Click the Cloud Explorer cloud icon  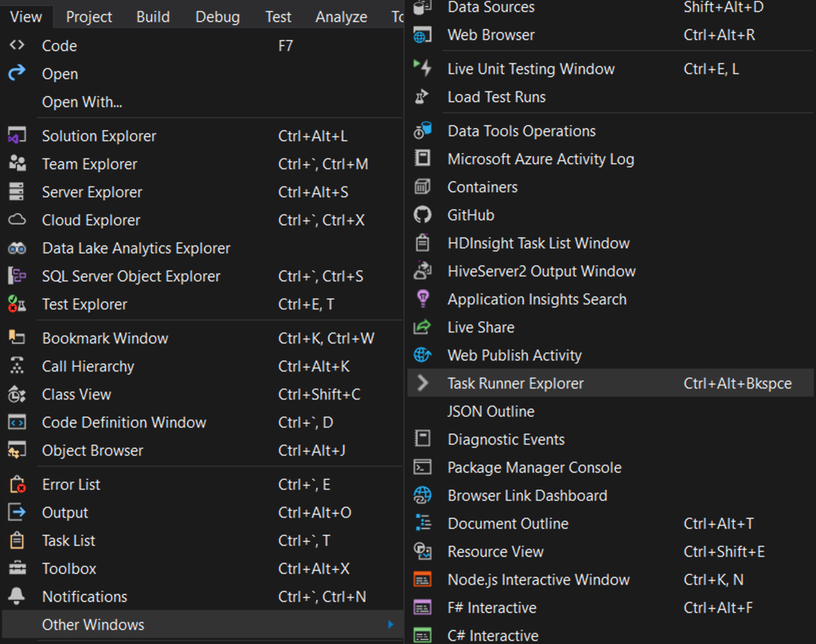coord(17,220)
